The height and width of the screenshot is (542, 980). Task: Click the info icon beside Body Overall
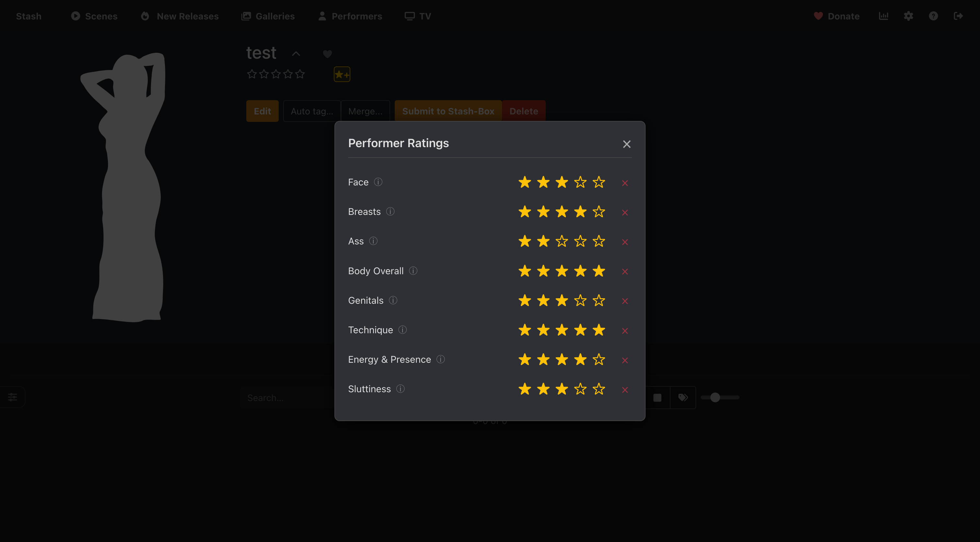(413, 271)
